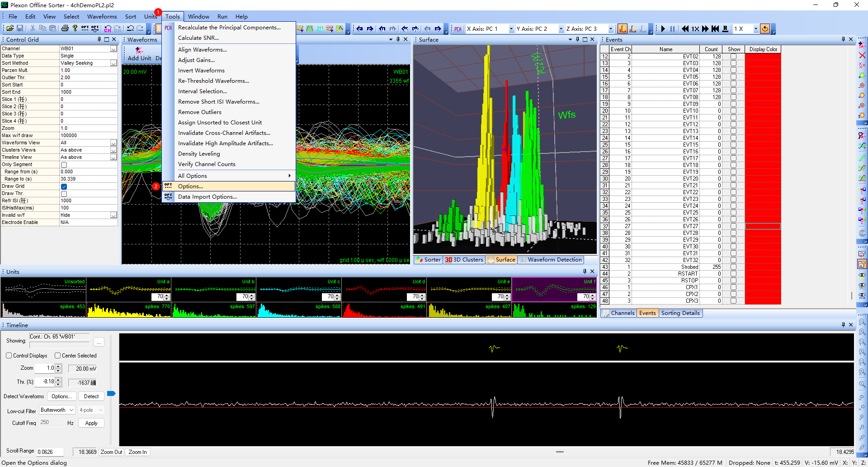Viewport: 868px width, 467px height.
Task: Click the Play button in playback toolbar
Action: 663,29
